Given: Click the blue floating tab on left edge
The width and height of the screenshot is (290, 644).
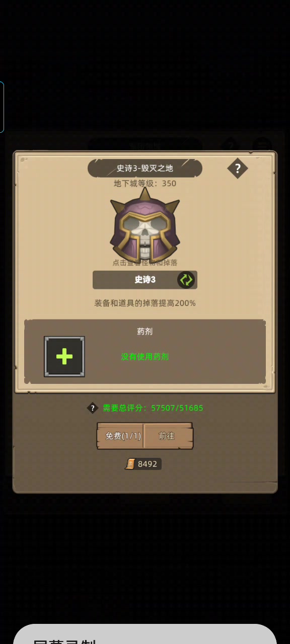Looking at the screenshot, I should click(2, 107).
